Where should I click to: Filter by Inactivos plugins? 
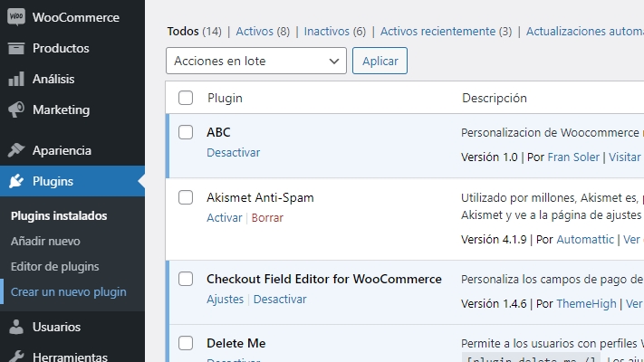pos(335,31)
